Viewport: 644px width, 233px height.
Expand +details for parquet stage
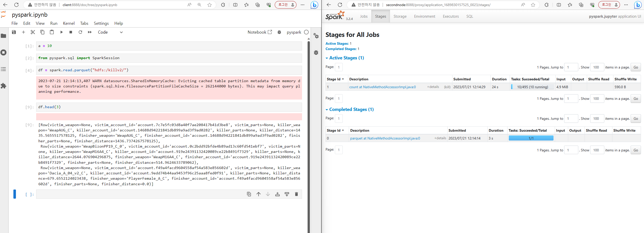[x=440, y=138]
